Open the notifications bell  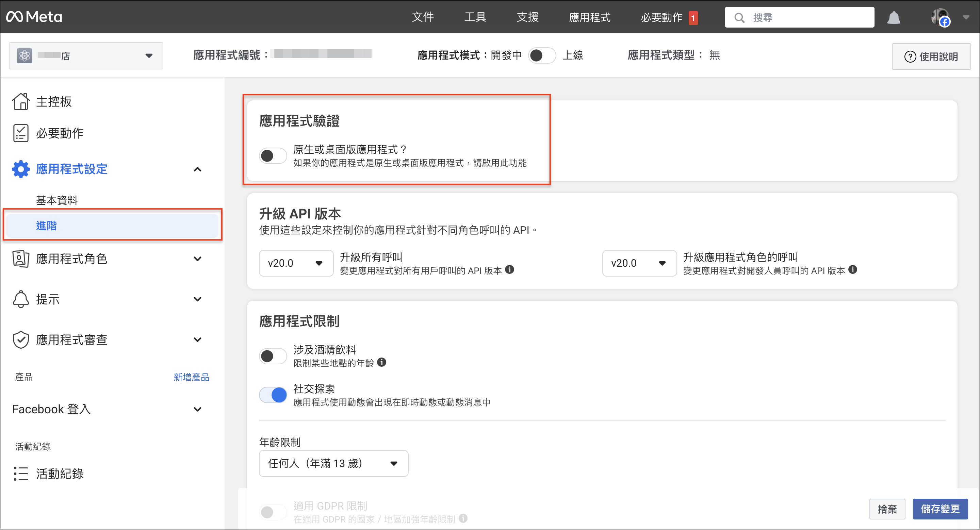(x=893, y=17)
